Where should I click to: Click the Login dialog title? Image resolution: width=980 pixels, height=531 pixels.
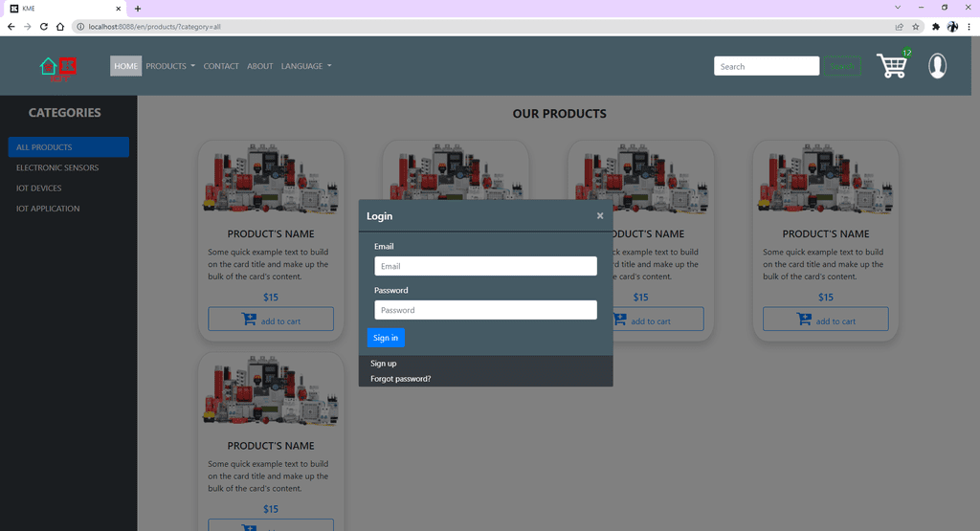tap(379, 215)
